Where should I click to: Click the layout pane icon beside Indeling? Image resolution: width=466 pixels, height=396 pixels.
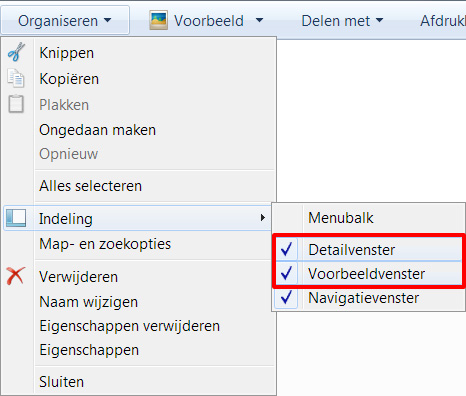(16, 218)
